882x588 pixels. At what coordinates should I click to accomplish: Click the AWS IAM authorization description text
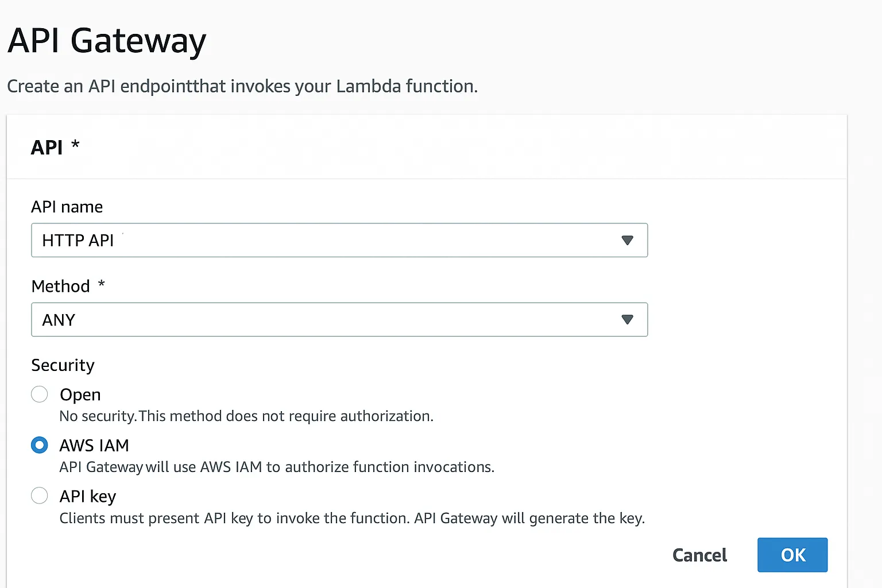[277, 467]
